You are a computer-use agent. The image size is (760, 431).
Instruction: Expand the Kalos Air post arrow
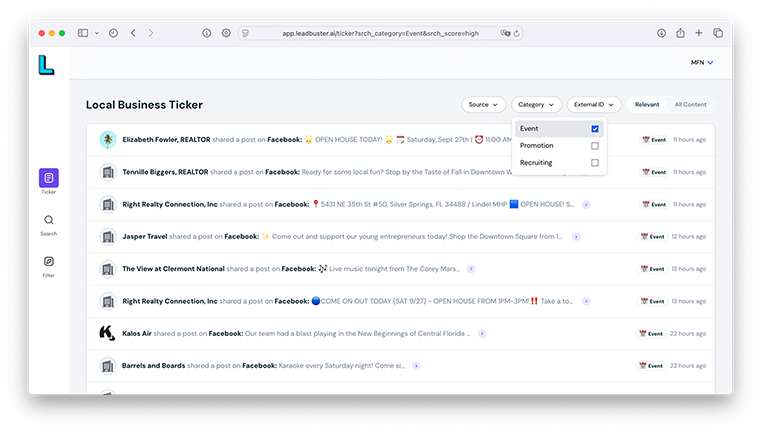tap(482, 334)
